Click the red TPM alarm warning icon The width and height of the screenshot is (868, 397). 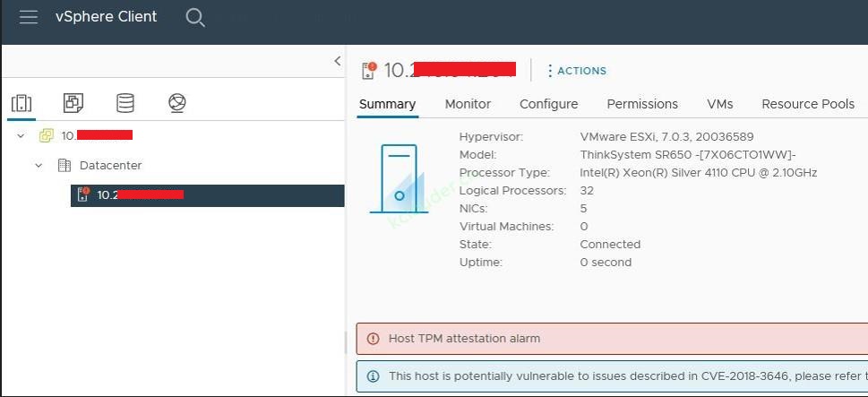pos(374,339)
